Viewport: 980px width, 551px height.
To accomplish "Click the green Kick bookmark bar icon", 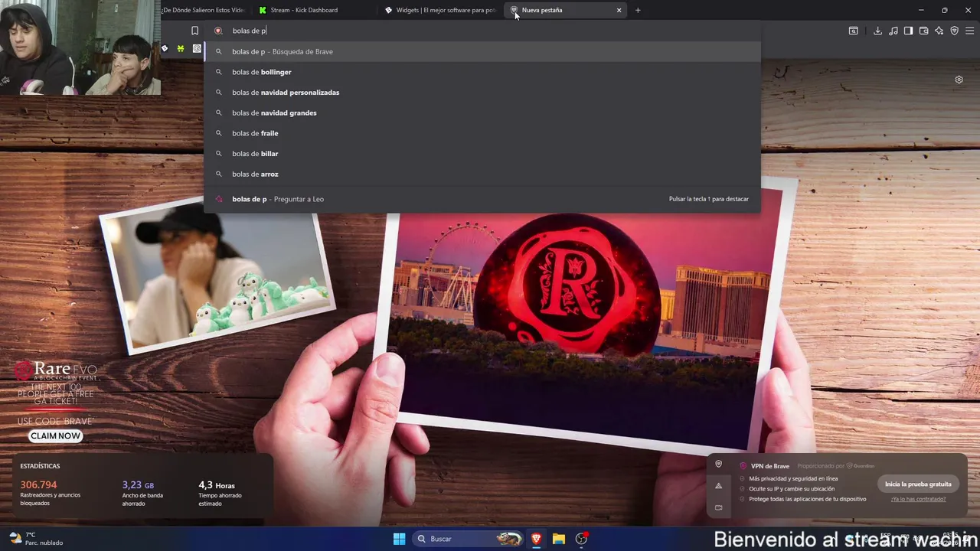I will pos(181,48).
